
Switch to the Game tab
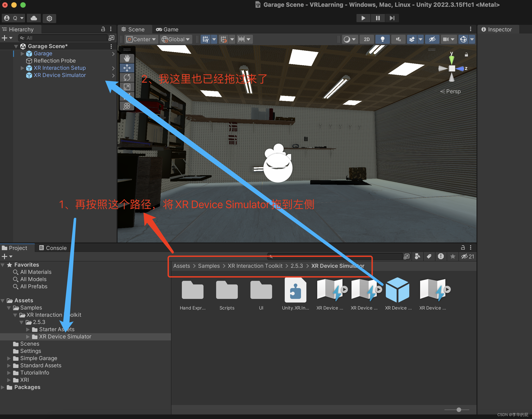[x=167, y=29]
